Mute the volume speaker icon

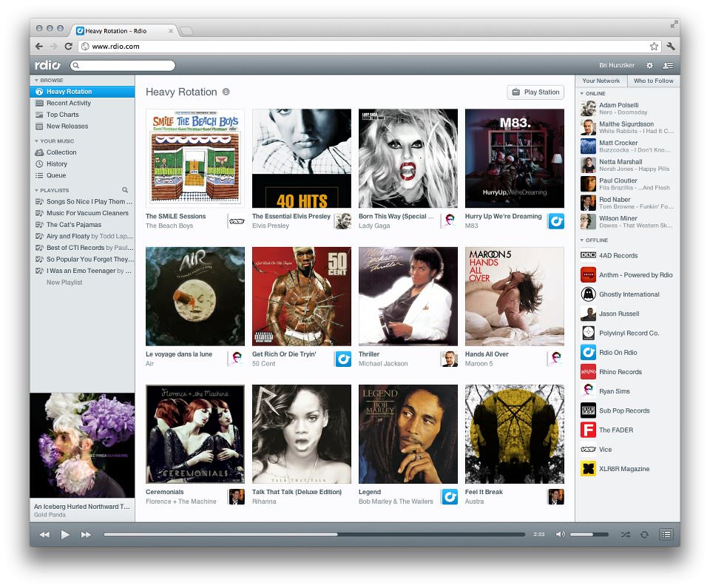point(560,534)
